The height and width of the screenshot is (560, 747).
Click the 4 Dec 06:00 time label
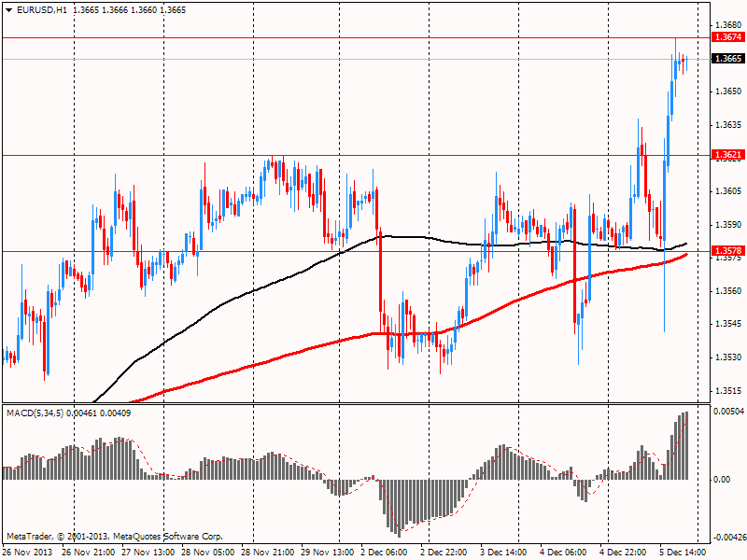(564, 553)
